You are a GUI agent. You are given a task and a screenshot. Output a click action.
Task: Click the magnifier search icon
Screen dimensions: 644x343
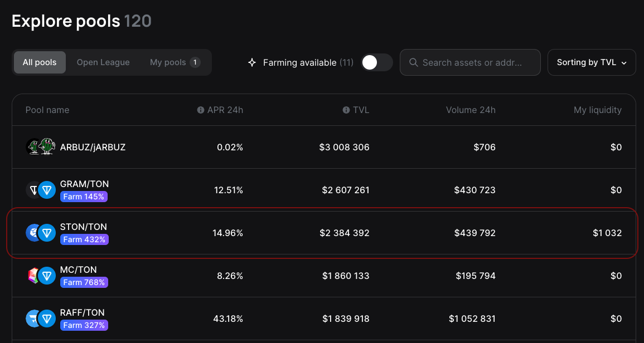[414, 62]
